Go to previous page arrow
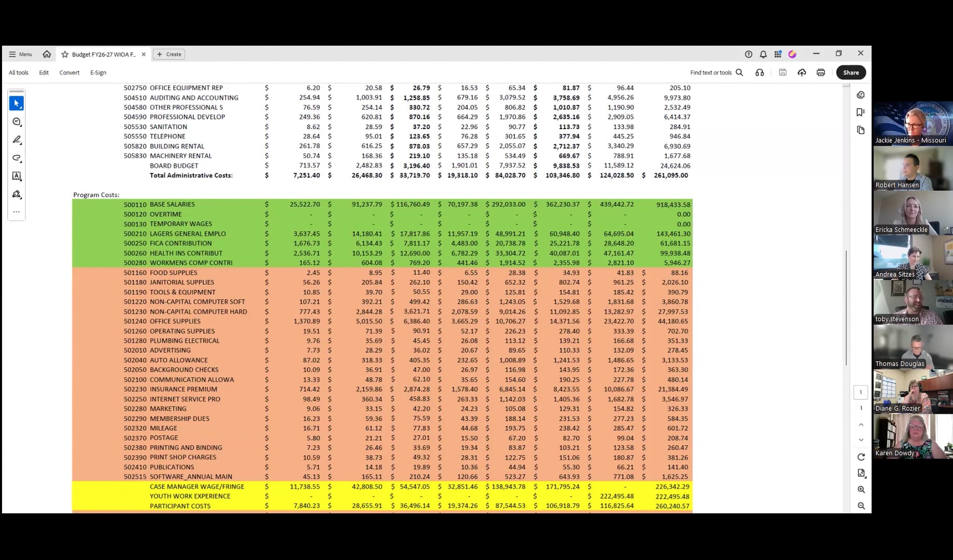Viewport: 953px width, 560px height. (x=861, y=425)
